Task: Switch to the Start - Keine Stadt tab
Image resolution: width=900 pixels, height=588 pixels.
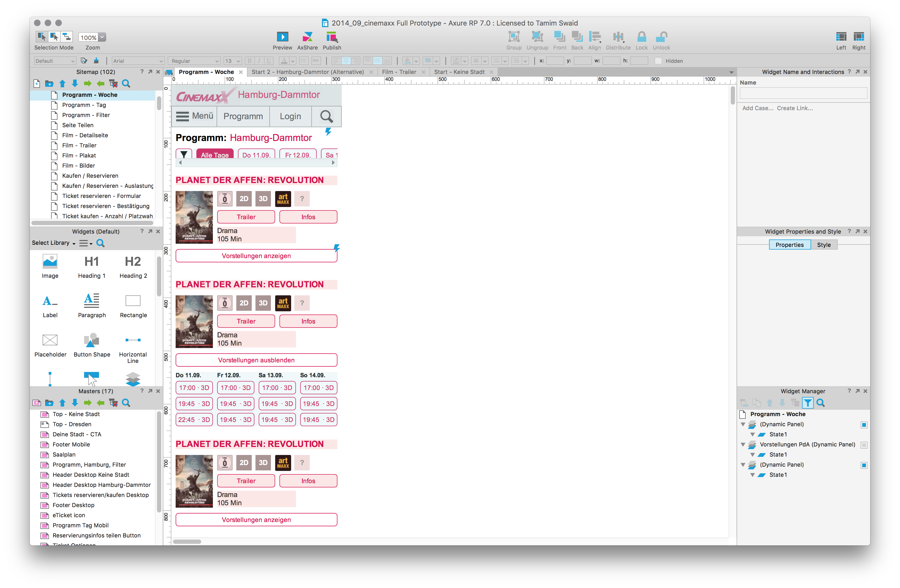Action: [460, 72]
